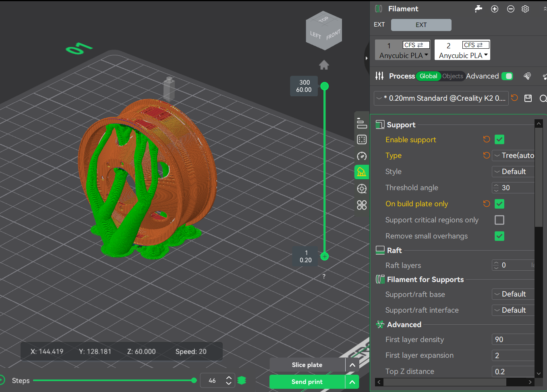This screenshot has width=547, height=392.
Task: Click the speed gauge icon in the sidebar
Action: 362,156
